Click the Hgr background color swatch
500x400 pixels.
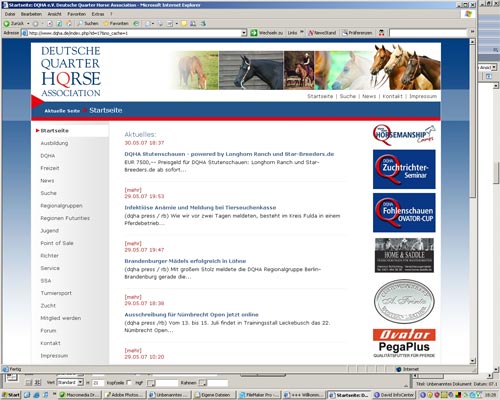[x=151, y=383]
